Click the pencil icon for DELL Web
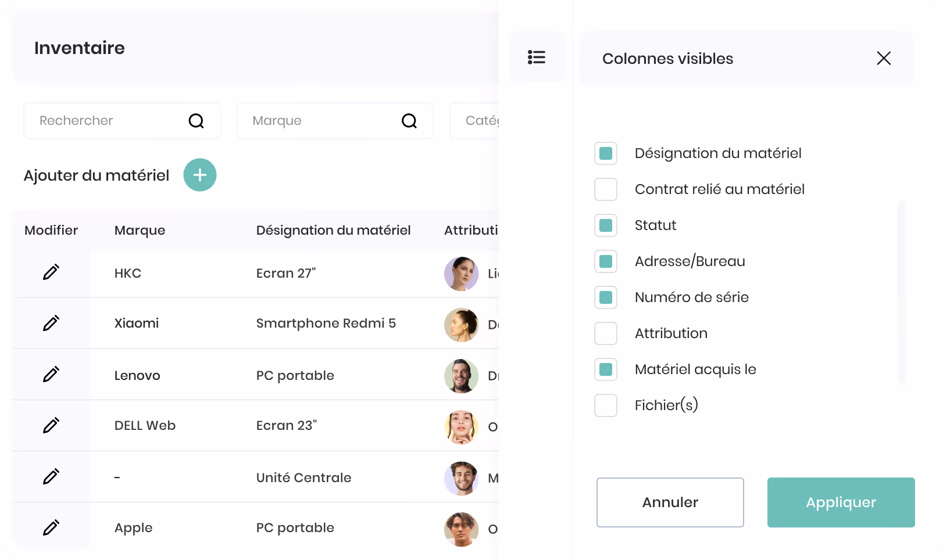The height and width of the screenshot is (560, 943). click(x=51, y=425)
